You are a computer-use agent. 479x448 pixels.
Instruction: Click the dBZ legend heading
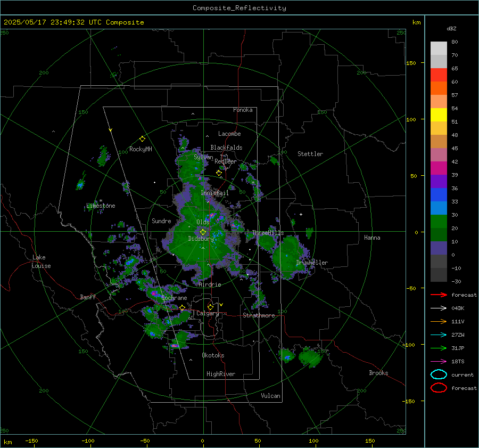click(x=451, y=28)
